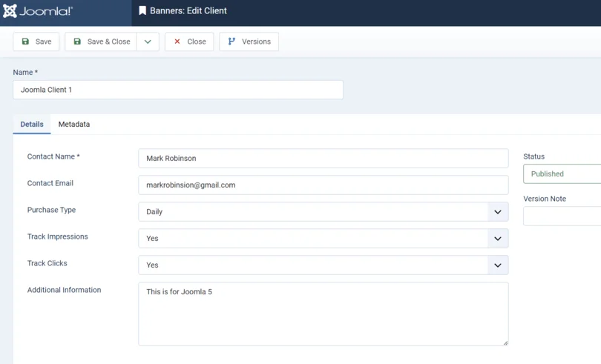Open the Track Clicks dropdown

[324, 265]
